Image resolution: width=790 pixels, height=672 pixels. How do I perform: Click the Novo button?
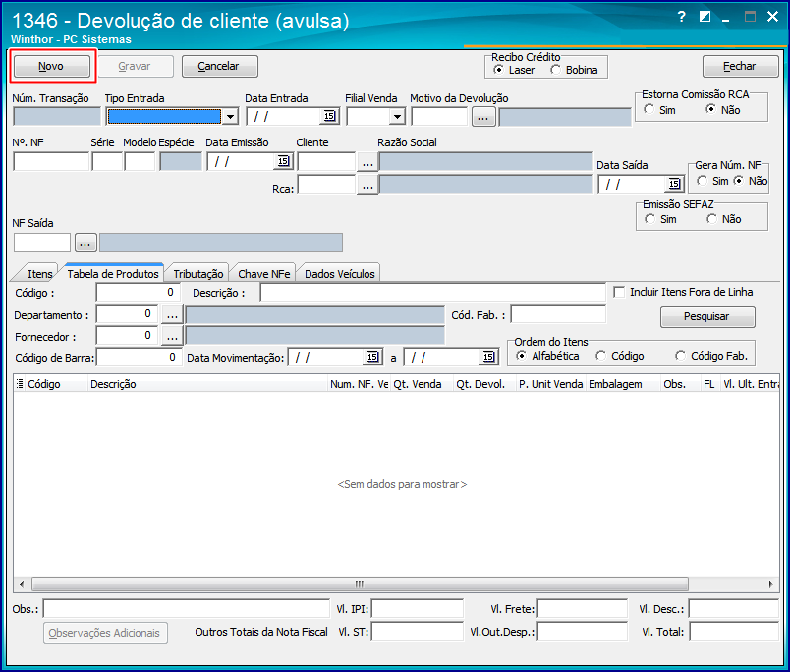click(x=51, y=66)
